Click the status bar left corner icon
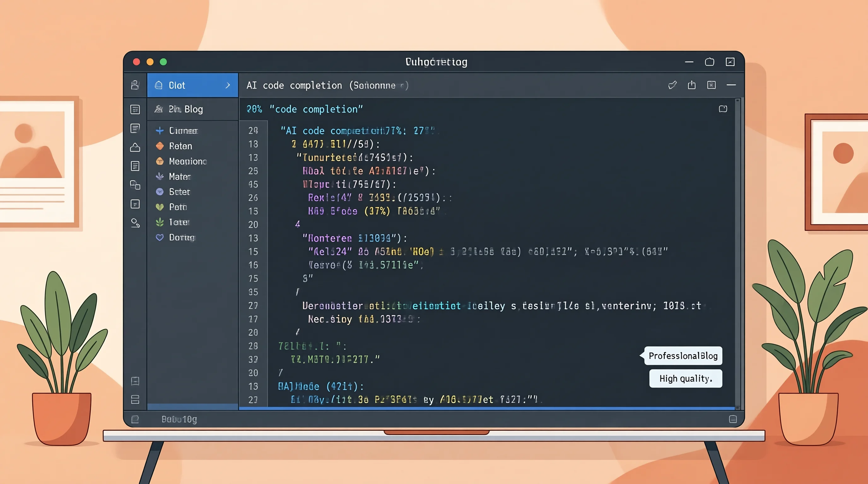Image resolution: width=868 pixels, height=484 pixels. (135, 419)
